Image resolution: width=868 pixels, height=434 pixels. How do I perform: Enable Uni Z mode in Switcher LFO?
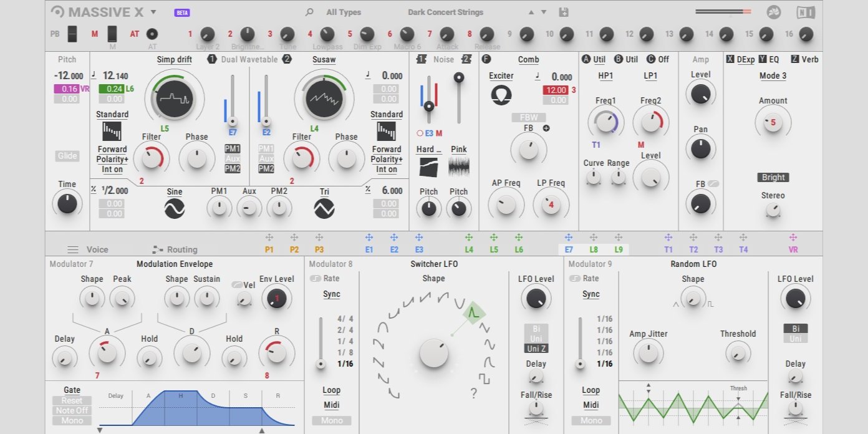(536, 349)
